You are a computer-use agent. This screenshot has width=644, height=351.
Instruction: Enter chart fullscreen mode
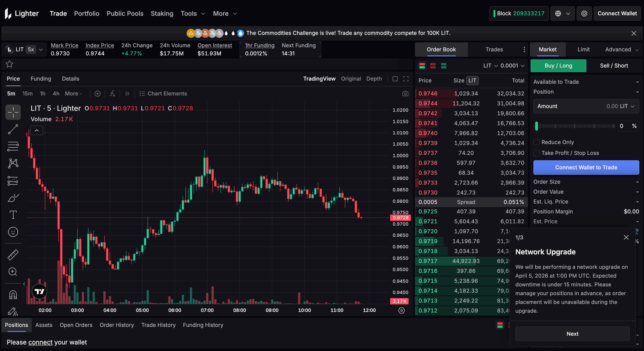pyautogui.click(x=406, y=79)
